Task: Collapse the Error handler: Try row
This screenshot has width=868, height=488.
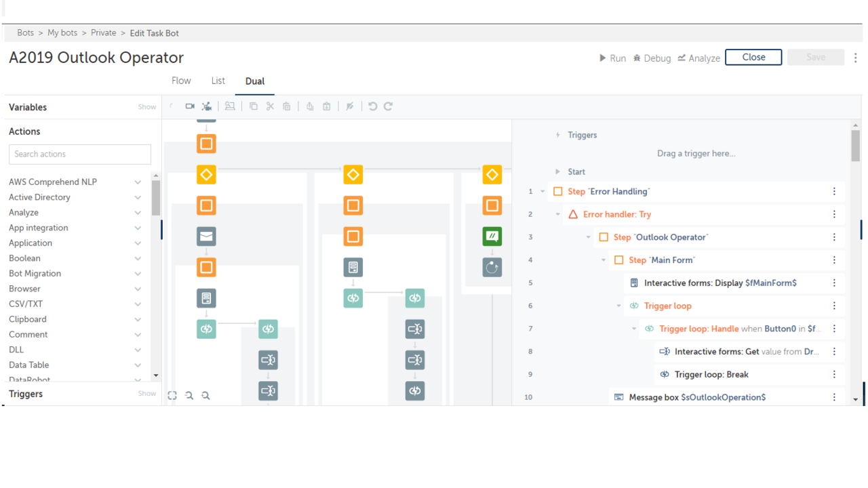Action: [558, 214]
